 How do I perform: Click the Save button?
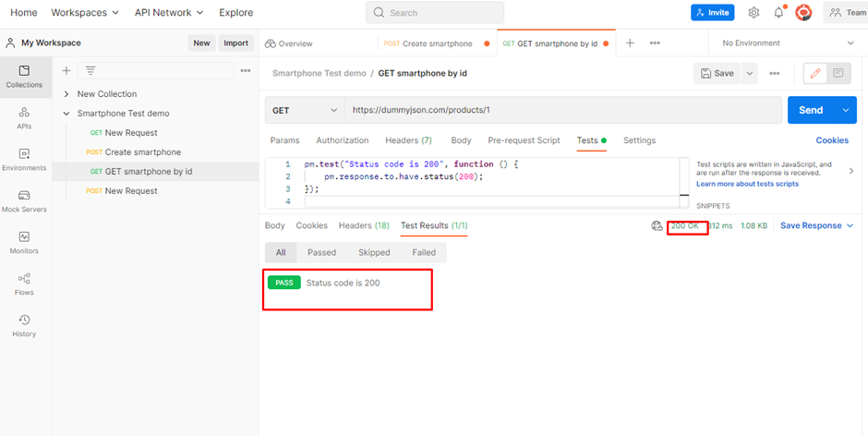point(717,73)
